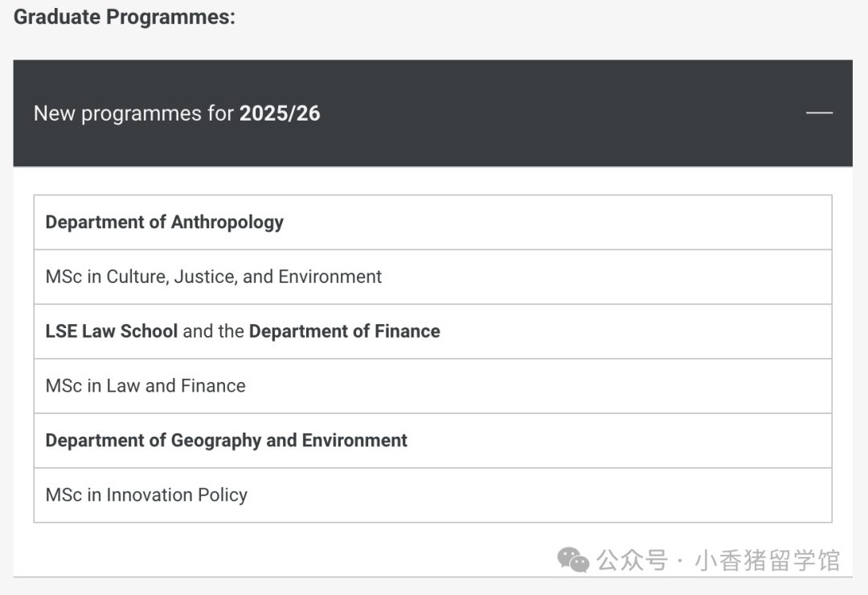Click the word "Geography" in the department heading

[216, 441]
